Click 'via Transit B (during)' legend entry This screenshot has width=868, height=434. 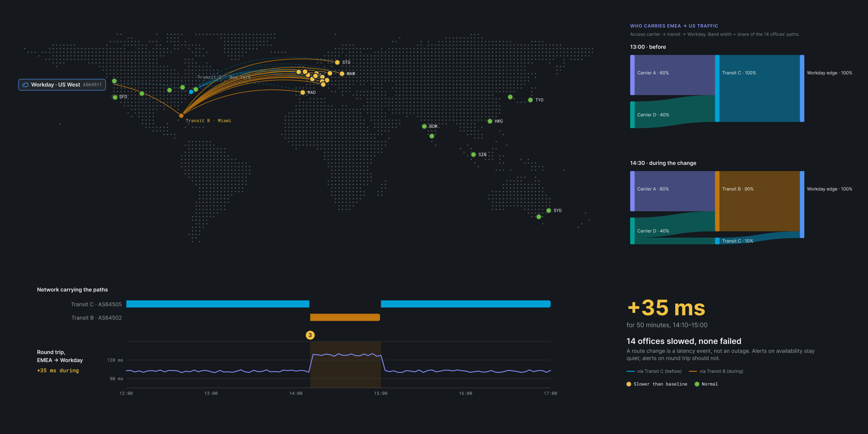(716, 371)
